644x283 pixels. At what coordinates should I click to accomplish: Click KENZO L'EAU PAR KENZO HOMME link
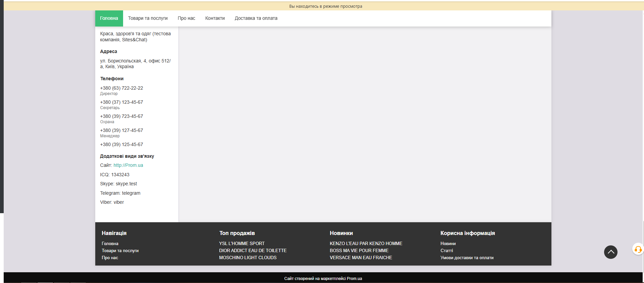click(x=366, y=244)
